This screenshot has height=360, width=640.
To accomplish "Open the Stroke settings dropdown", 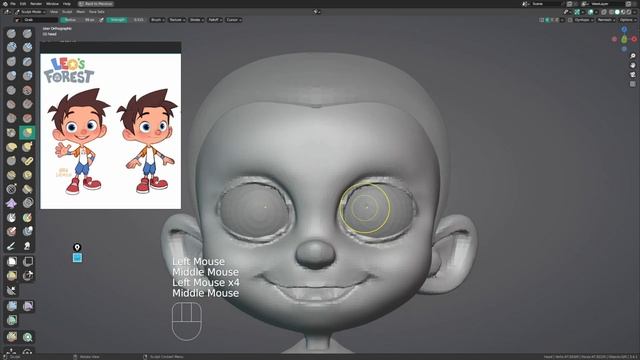I will 196,20.
